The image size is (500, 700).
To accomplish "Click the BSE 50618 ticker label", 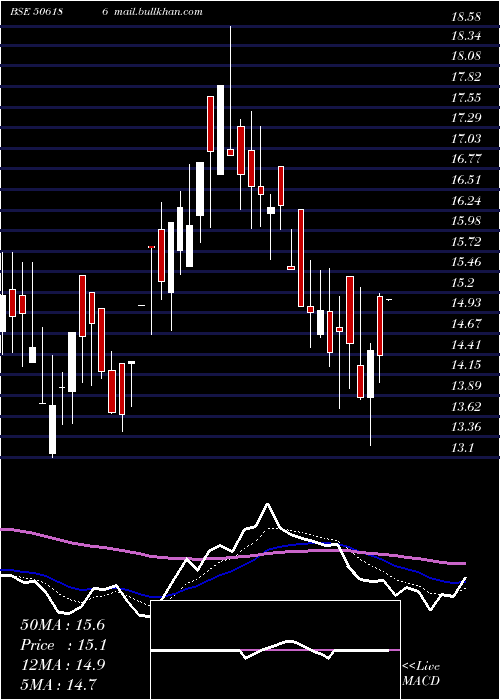I will pos(36,12).
